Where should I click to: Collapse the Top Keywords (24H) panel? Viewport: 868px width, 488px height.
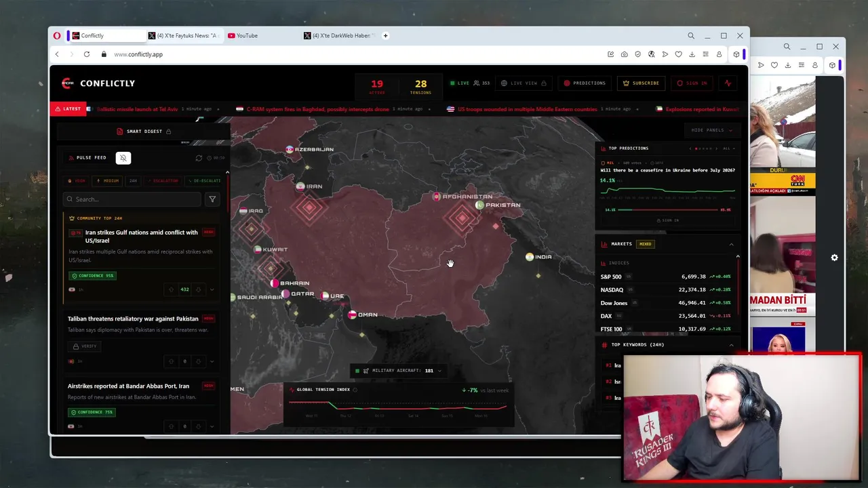coord(731,345)
